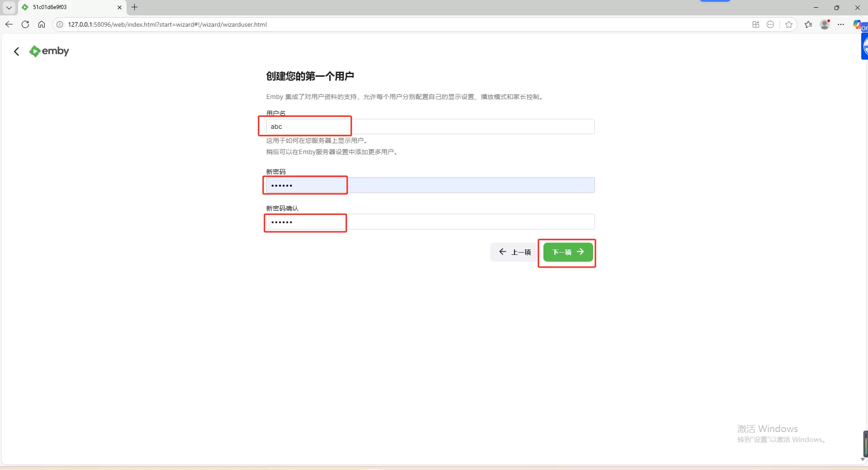Open the favorites list icon

click(808, 24)
